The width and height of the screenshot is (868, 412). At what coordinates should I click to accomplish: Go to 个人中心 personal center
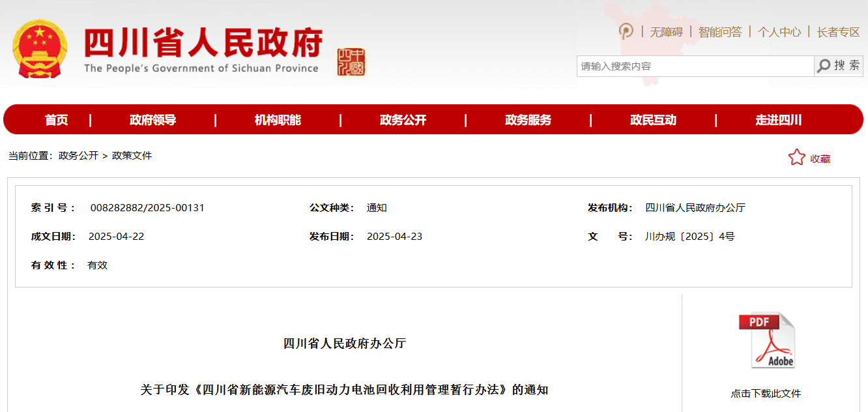point(779,32)
